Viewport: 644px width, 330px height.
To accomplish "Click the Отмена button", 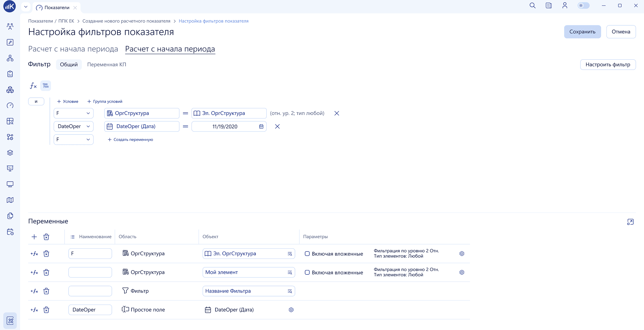I will tap(621, 32).
